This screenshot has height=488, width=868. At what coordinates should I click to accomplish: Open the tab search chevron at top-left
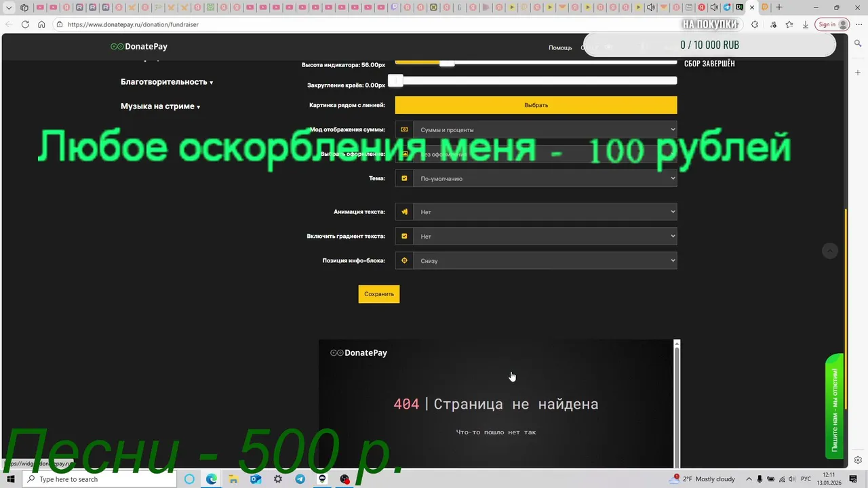click(9, 7)
